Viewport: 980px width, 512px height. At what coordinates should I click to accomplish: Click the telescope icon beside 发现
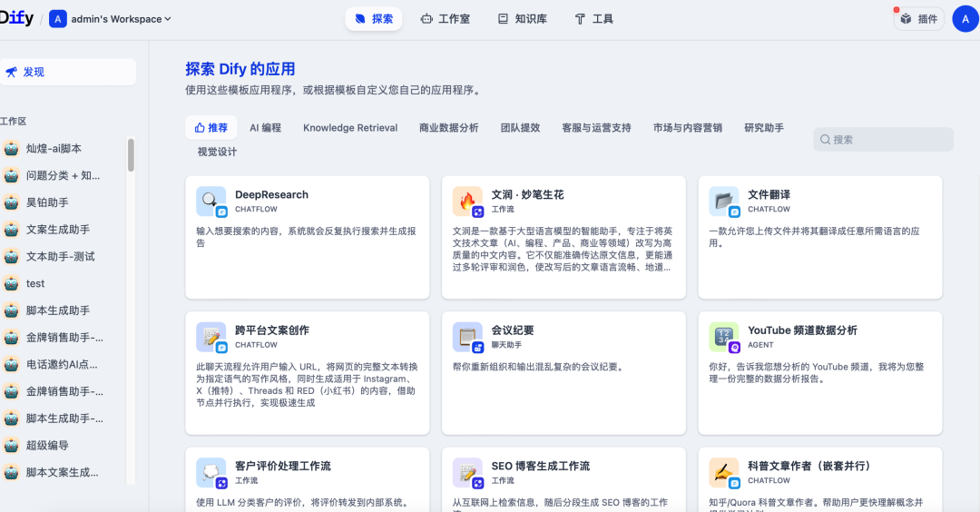[x=11, y=72]
